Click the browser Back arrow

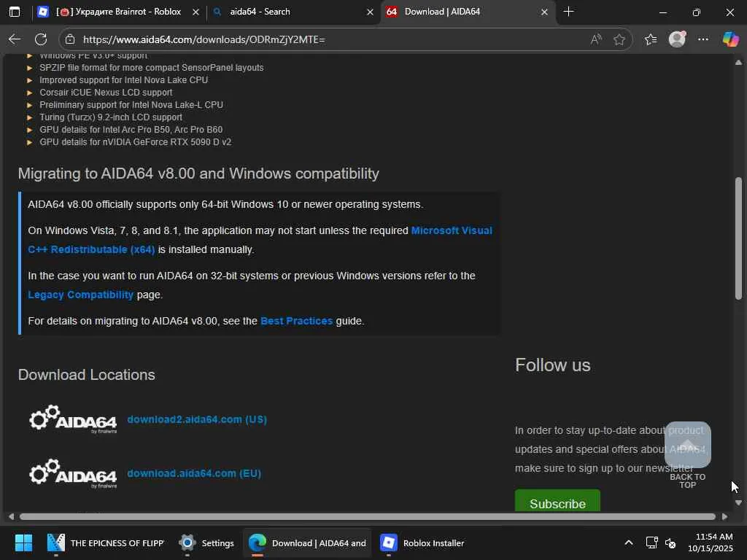tap(15, 39)
